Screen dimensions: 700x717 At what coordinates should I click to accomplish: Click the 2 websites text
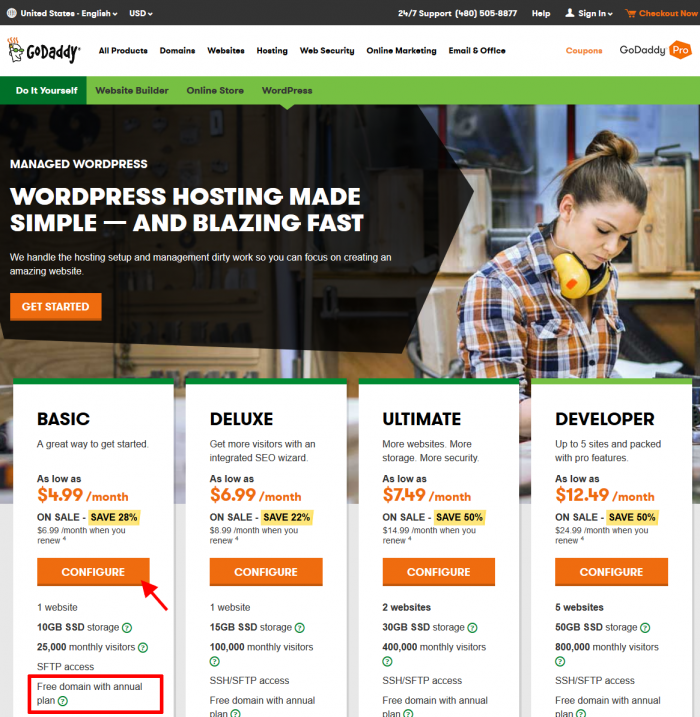(x=406, y=608)
